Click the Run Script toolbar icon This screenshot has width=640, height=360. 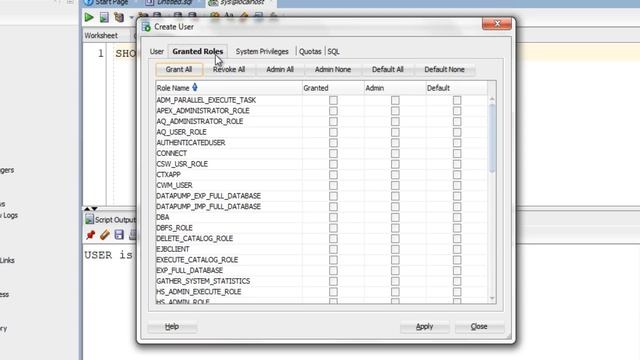point(104,17)
